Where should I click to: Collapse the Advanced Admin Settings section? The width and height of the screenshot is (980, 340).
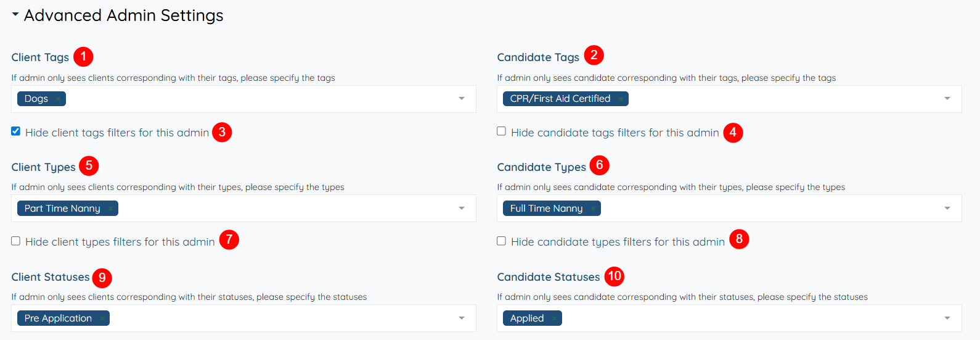(x=15, y=14)
